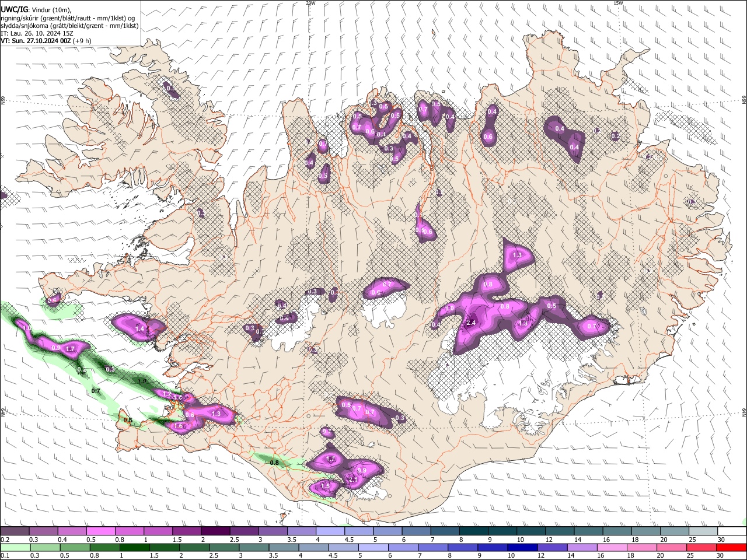Click the "IT: Lau. 26. 10. 2024 15Z" line

(37, 34)
